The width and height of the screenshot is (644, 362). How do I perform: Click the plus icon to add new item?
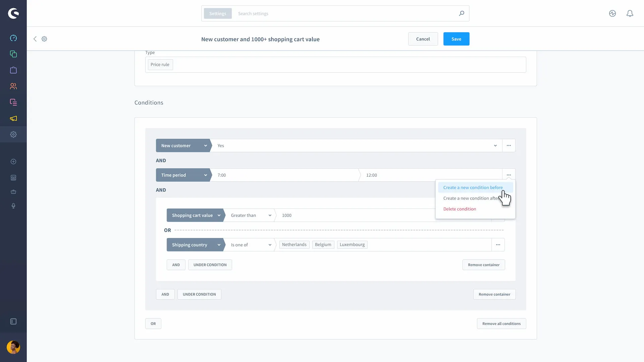pos(13,162)
